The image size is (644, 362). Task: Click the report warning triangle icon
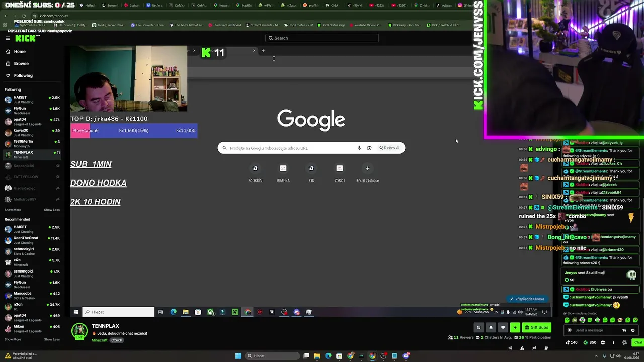point(522,348)
